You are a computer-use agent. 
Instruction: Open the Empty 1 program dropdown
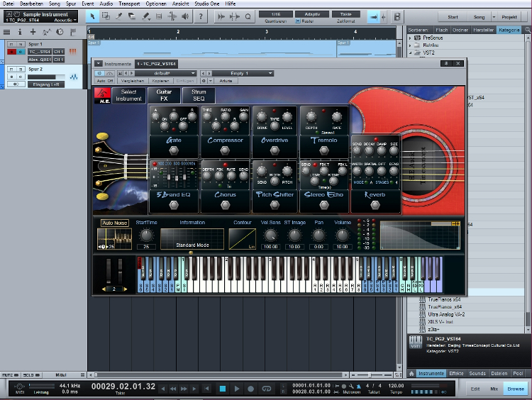pyautogui.click(x=242, y=73)
